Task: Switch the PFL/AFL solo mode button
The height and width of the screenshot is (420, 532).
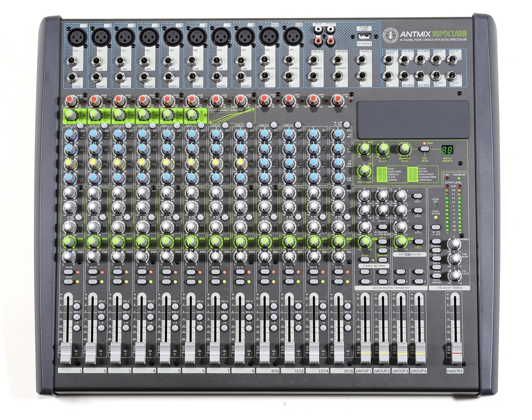Action: 435,227
